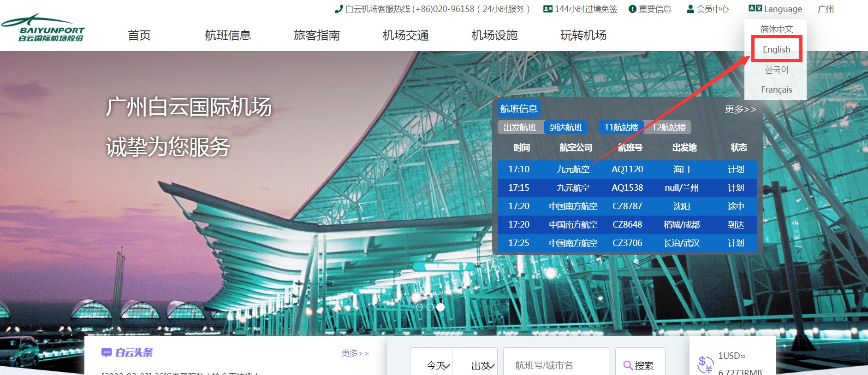The width and height of the screenshot is (868, 375).
Task: Open the 今天 date dropdown
Action: [437, 365]
